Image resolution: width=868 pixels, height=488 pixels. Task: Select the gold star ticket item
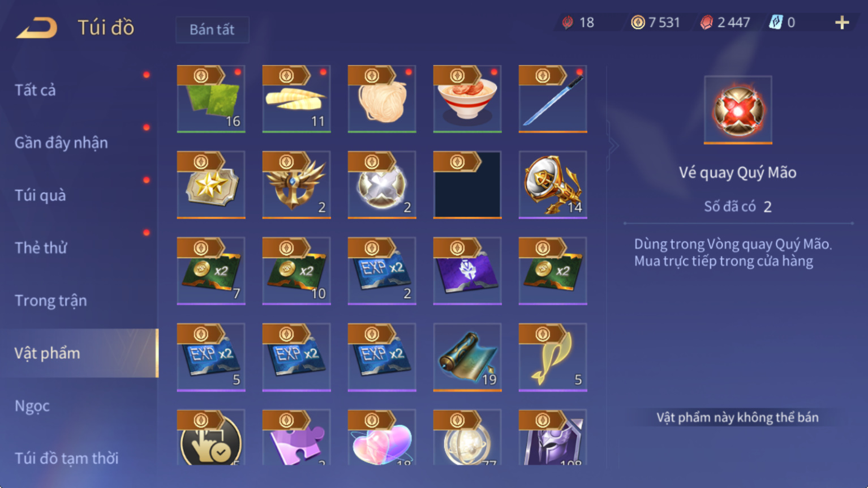point(211,185)
